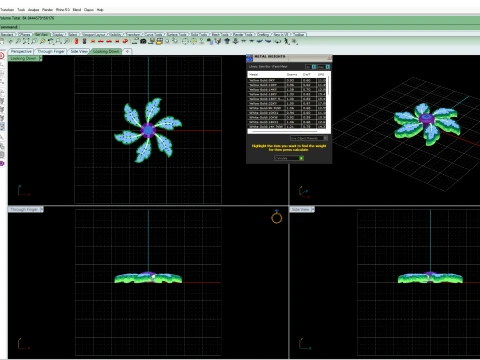Select the Yellow Gold 9KY row
The image size is (480, 360).
pos(287,80)
